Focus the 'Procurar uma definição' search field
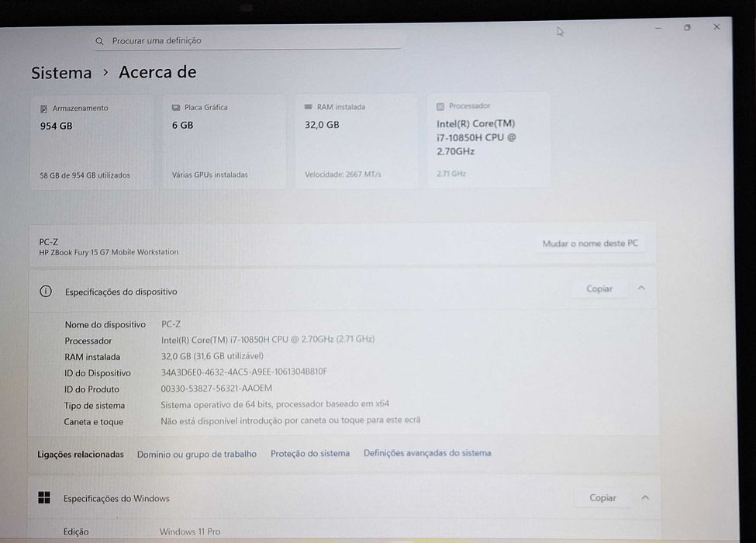The width and height of the screenshot is (756, 543). click(x=247, y=40)
